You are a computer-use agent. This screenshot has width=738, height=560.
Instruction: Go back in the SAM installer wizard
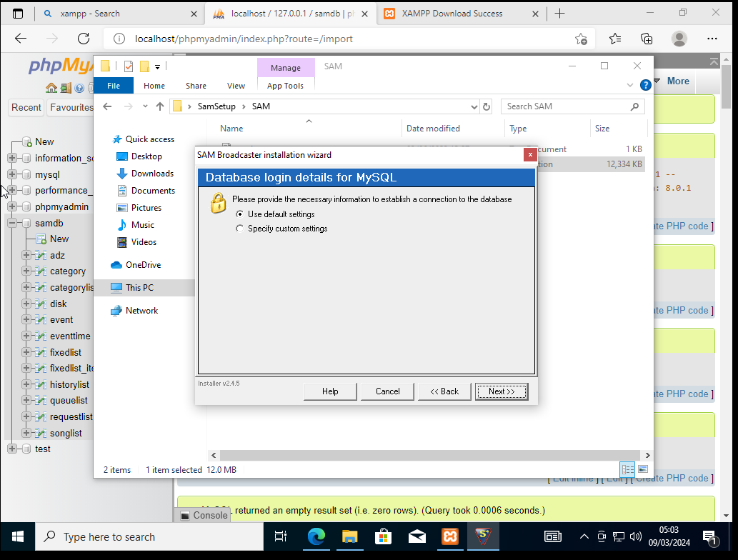point(444,391)
